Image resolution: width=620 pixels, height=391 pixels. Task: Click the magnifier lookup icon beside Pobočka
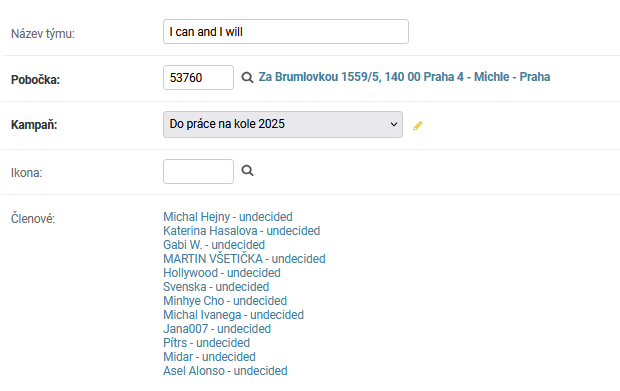tap(248, 77)
